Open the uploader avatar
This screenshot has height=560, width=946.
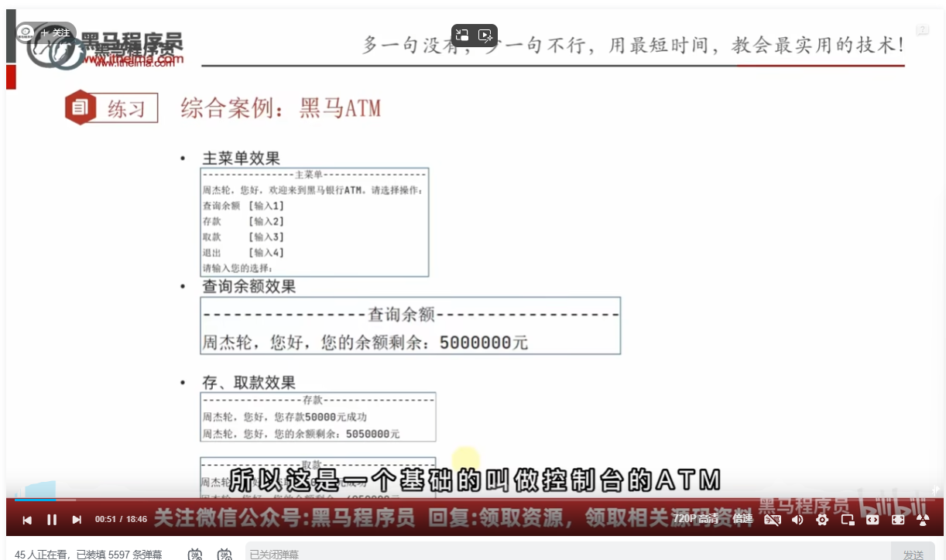(x=26, y=32)
